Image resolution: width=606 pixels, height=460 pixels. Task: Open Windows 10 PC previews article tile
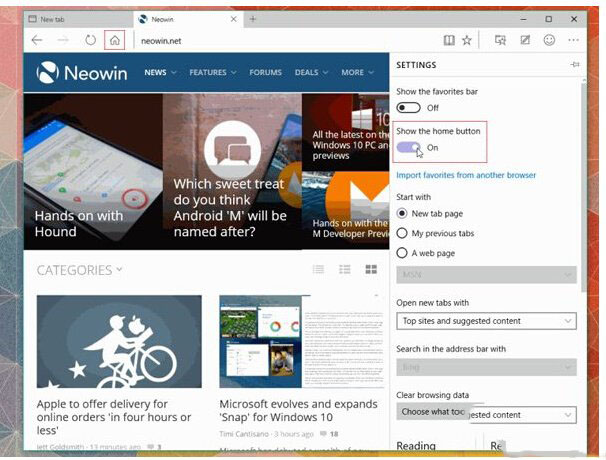346,132
